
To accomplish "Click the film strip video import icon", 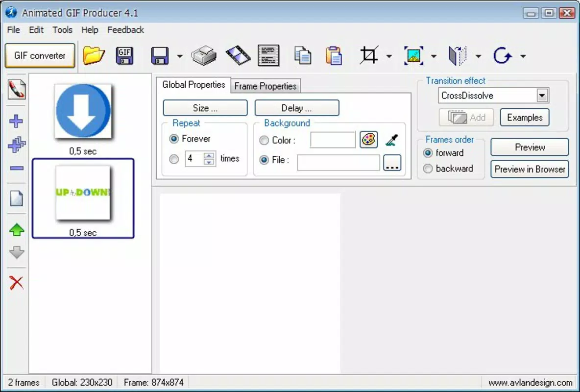I will (x=238, y=55).
